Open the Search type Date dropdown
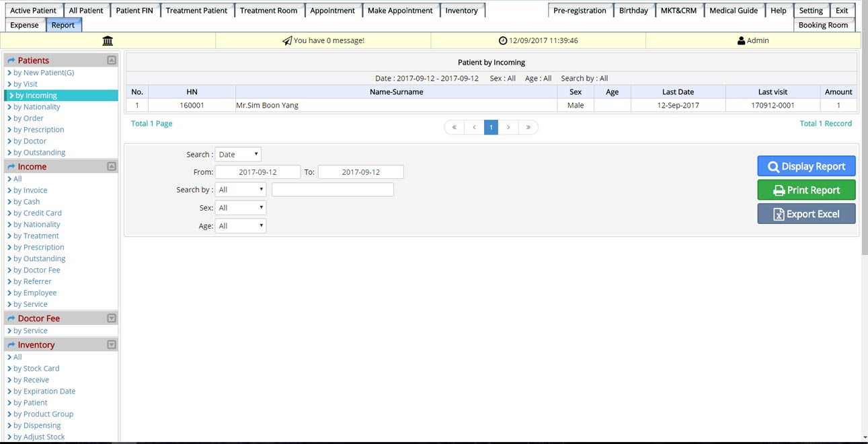The height and width of the screenshot is (444, 868). [238, 155]
